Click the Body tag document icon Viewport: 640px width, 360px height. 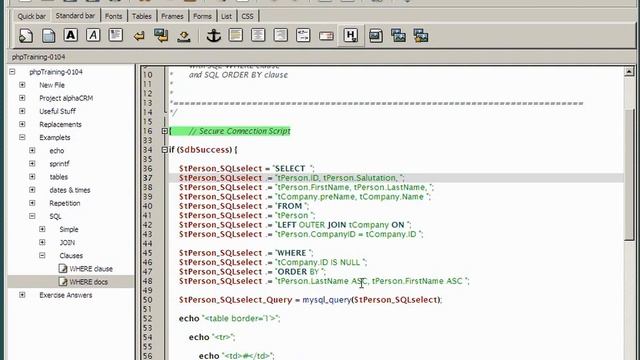(49, 36)
